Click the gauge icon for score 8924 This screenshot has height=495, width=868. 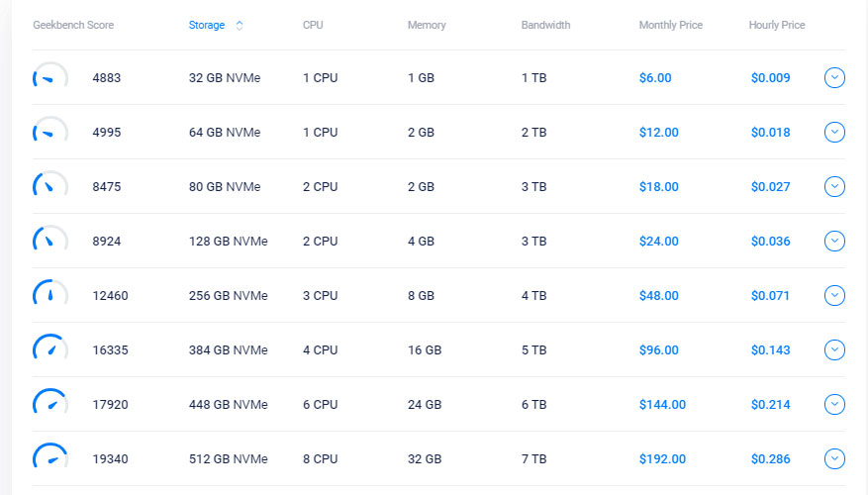pyautogui.click(x=50, y=240)
